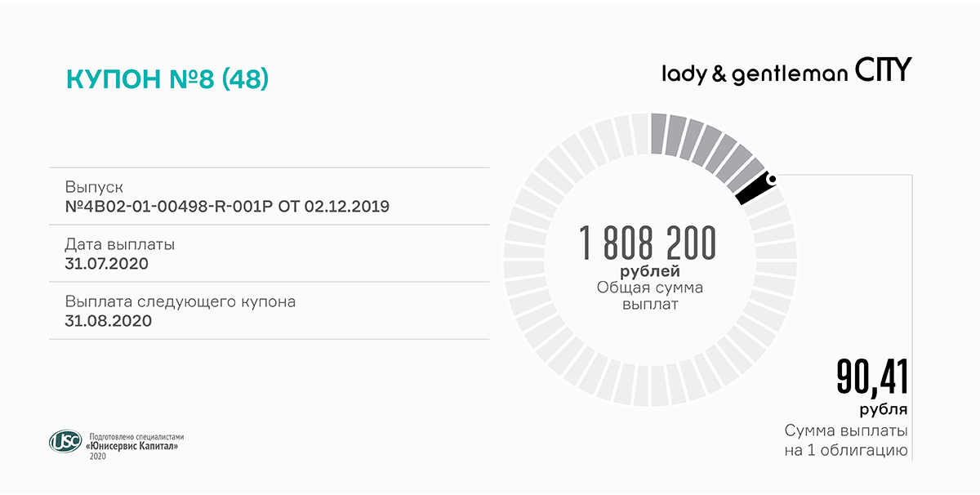The image size is (980, 495).
Task: Click the «Юнисервис Капитал» company name
Action: pos(131,446)
